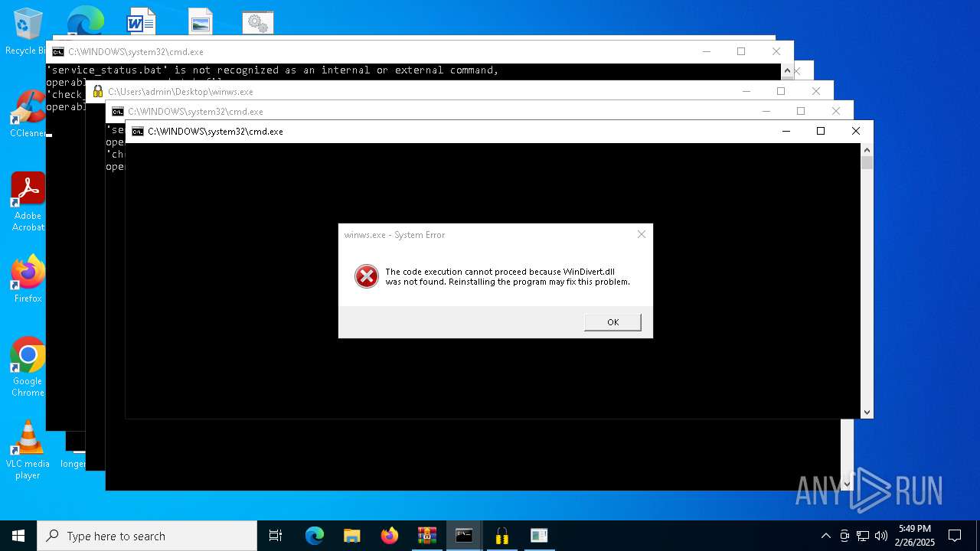Open Task View from the taskbar
Viewport: 980px width, 551px height.
(276, 536)
